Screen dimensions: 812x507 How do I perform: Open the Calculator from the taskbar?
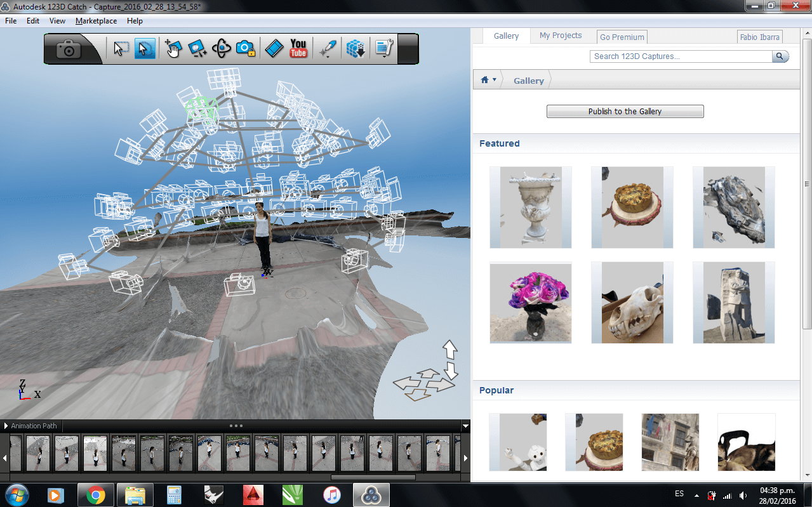click(173, 494)
